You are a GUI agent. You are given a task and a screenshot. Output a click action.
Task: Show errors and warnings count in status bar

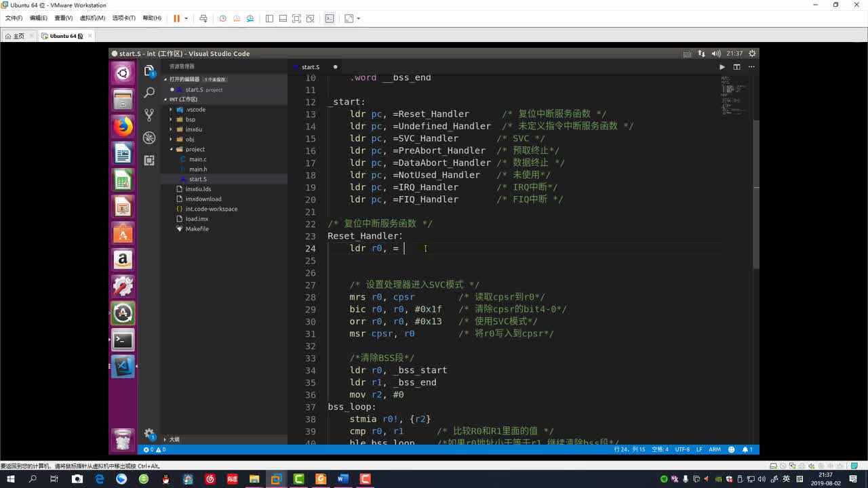pyautogui.click(x=155, y=449)
